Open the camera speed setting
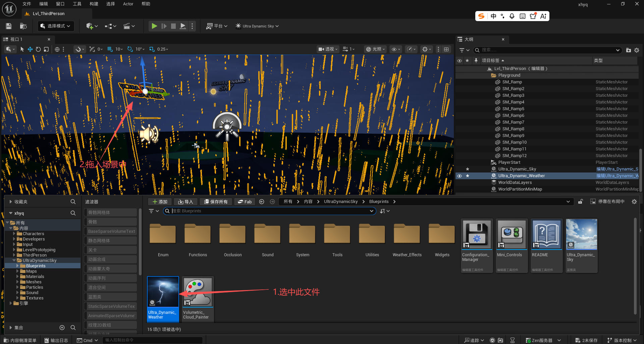644x344 pixels. (x=348, y=49)
